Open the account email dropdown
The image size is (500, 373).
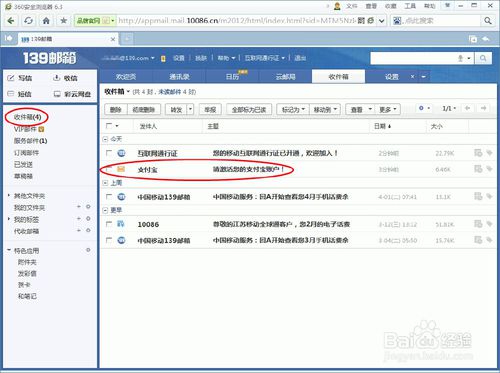[153, 58]
